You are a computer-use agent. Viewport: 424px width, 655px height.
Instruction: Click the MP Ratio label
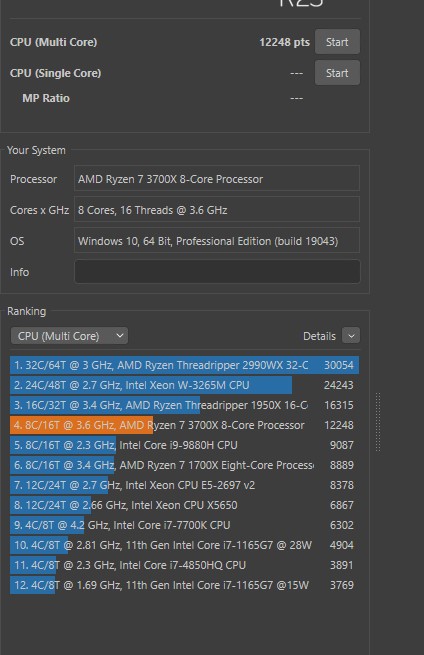[x=46, y=98]
